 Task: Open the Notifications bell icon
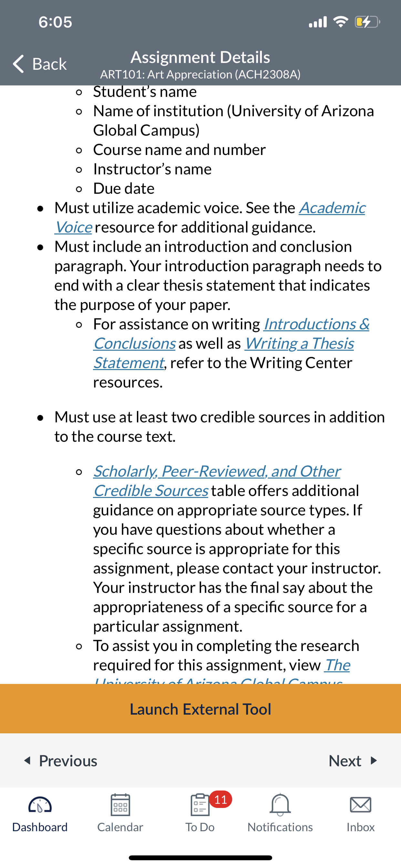280,805
